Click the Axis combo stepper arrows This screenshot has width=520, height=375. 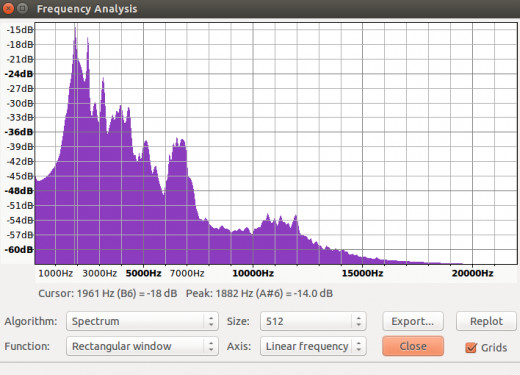point(359,346)
